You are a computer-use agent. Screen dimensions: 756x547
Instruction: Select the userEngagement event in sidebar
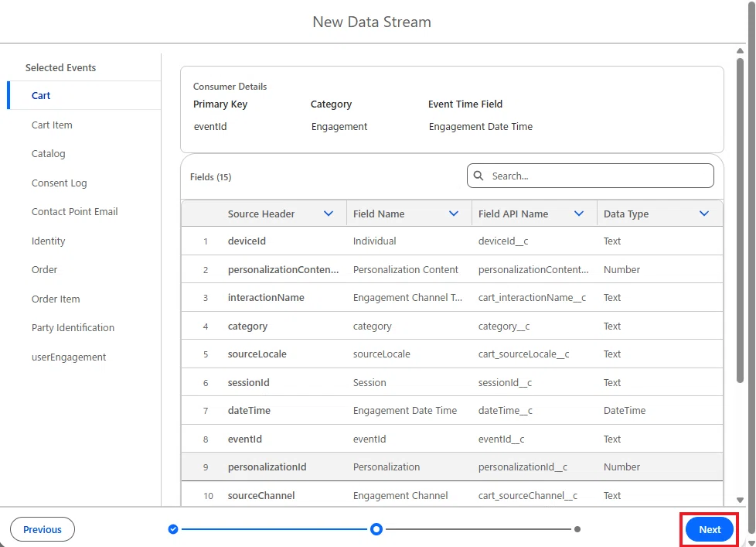point(69,357)
